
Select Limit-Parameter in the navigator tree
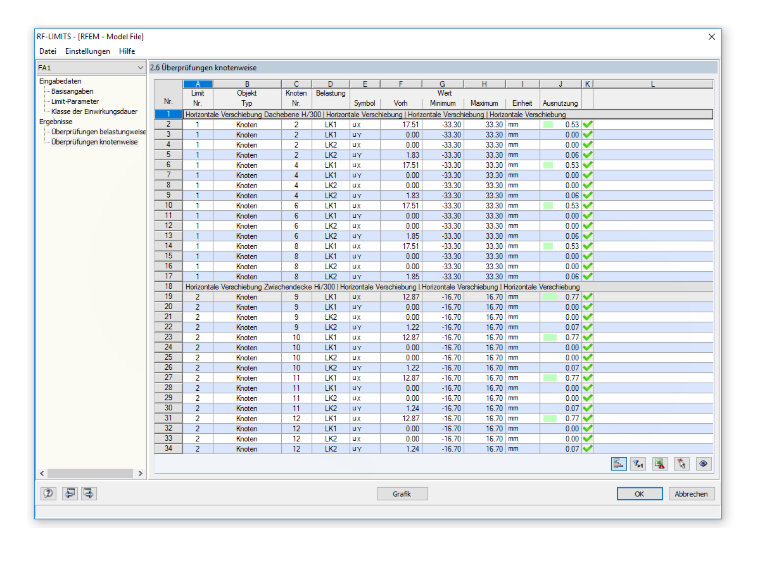[75, 101]
